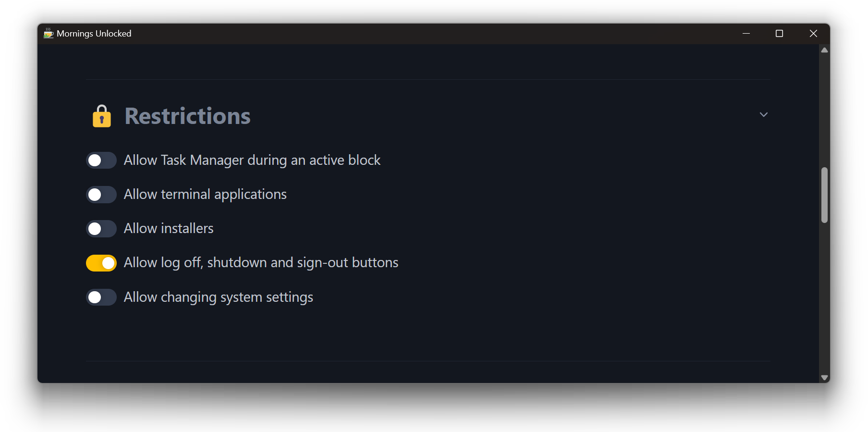
Task: Click the scrollbar up arrow
Action: click(x=824, y=50)
